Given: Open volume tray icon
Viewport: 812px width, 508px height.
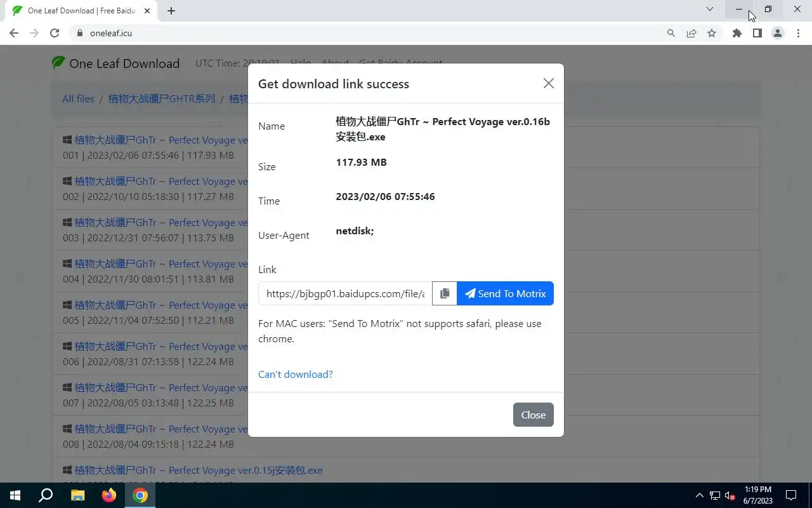Looking at the screenshot, I should click(730, 495).
